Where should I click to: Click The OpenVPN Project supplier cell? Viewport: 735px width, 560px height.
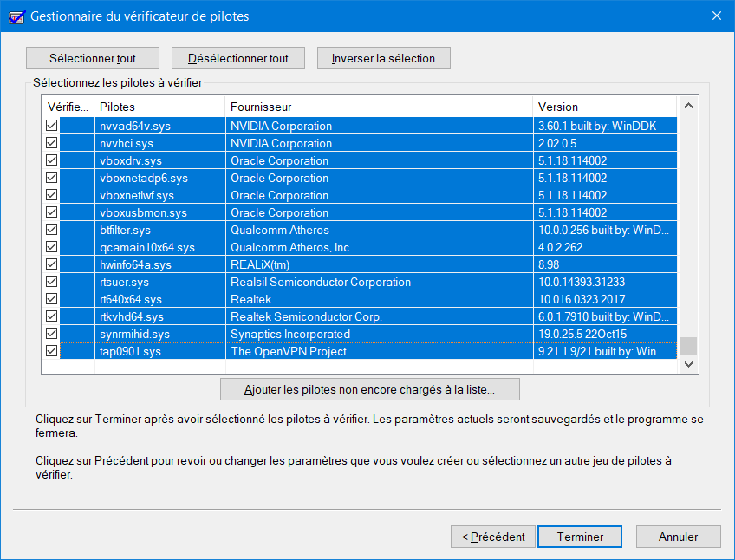pos(380,351)
